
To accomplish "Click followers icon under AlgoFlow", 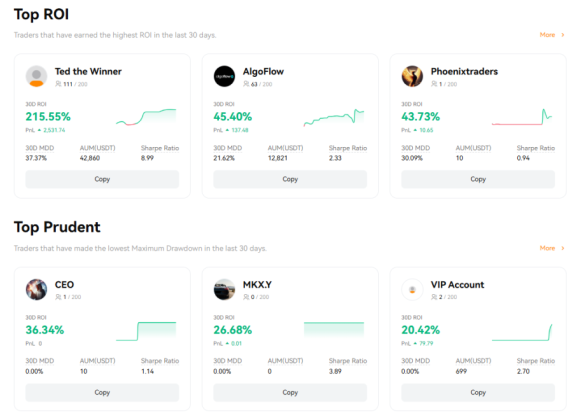I will [x=246, y=84].
